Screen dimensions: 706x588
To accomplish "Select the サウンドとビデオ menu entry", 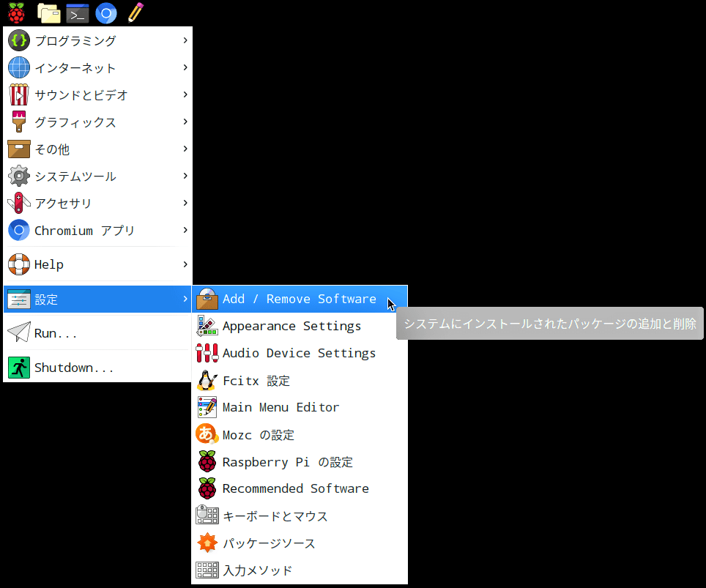I will (97, 94).
